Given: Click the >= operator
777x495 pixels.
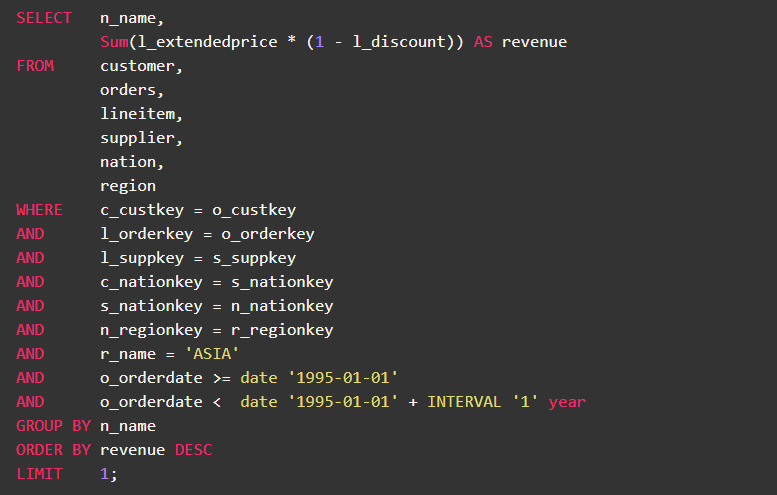Looking at the screenshot, I should pyautogui.click(x=222, y=379).
